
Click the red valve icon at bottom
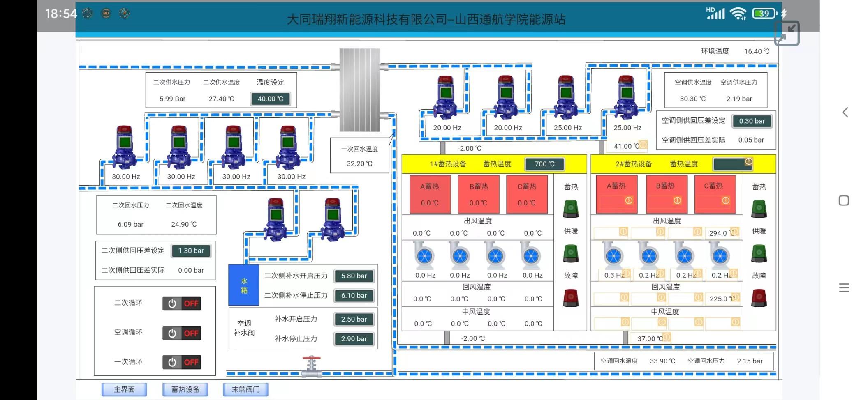pos(311,366)
